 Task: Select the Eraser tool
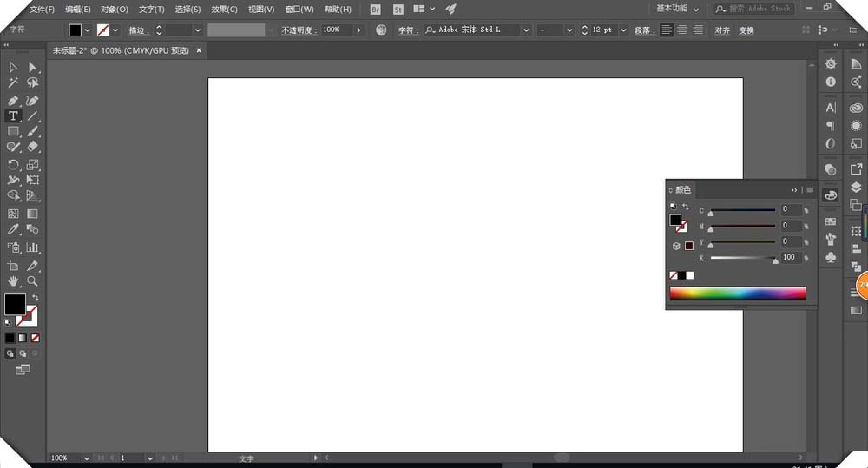[33, 147]
